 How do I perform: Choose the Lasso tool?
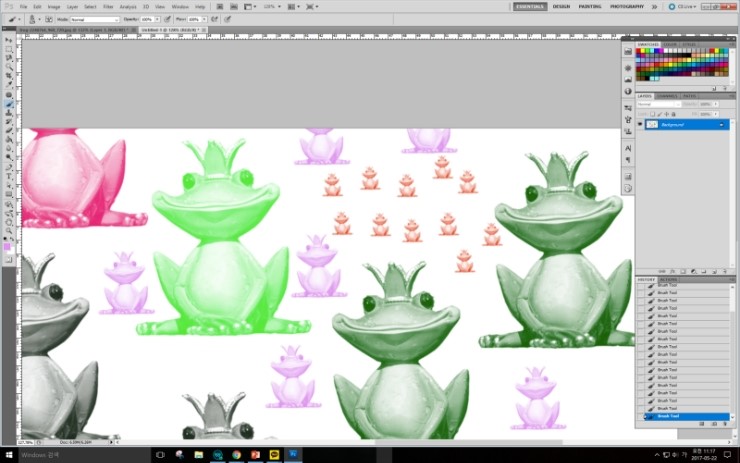coord(9,57)
